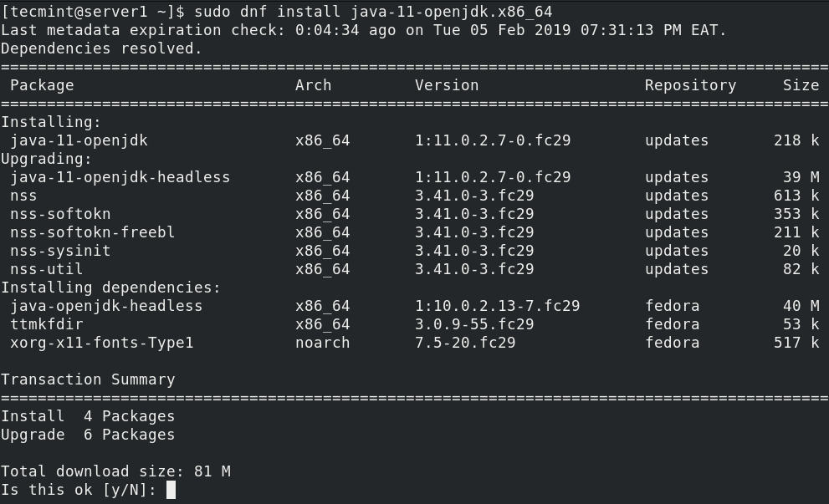Click the java-11-openjdk-headless package row

(120, 177)
